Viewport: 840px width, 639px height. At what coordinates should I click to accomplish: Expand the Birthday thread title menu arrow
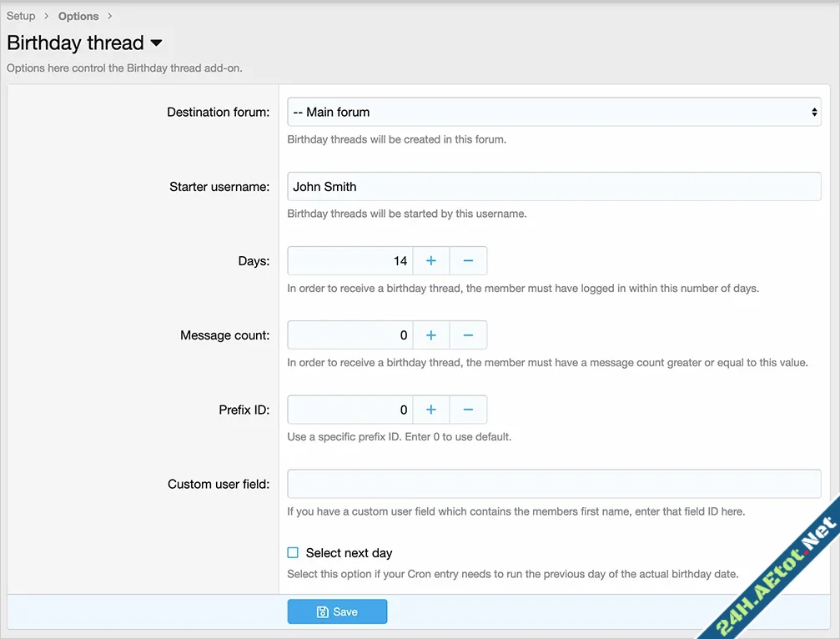156,43
